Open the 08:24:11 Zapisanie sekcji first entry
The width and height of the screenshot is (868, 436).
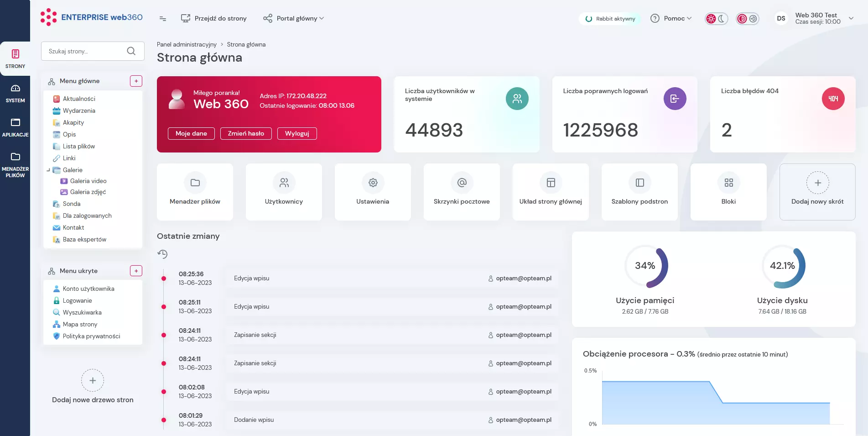point(392,335)
